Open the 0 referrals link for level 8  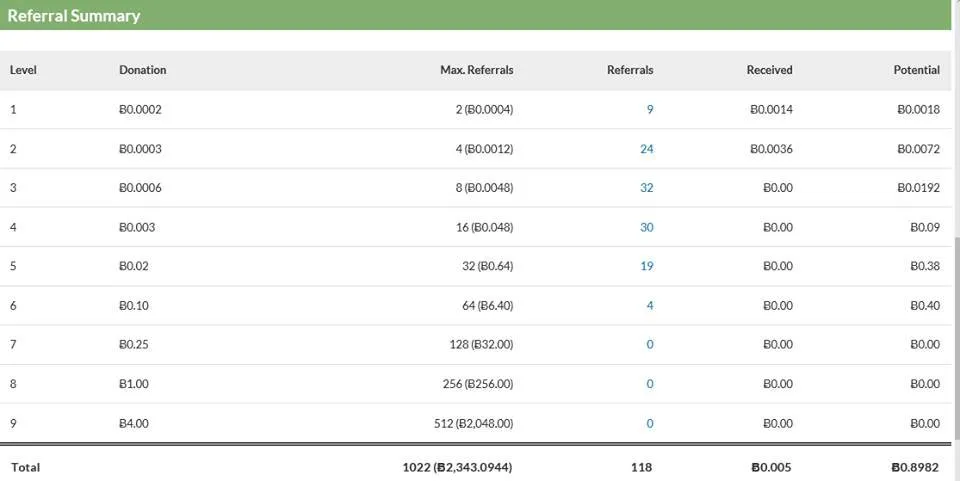pos(650,384)
